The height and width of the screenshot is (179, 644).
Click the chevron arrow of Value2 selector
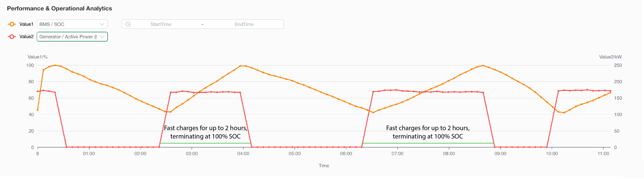(102, 37)
